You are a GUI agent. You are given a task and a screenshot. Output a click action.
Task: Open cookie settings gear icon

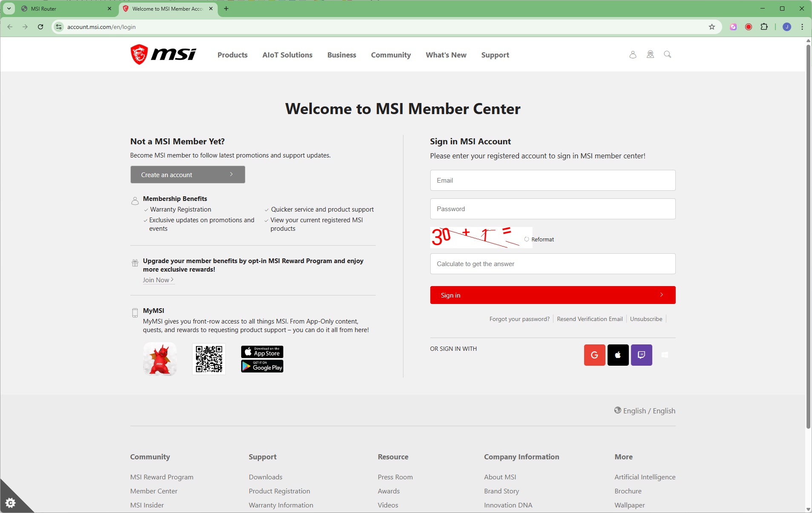pyautogui.click(x=11, y=503)
